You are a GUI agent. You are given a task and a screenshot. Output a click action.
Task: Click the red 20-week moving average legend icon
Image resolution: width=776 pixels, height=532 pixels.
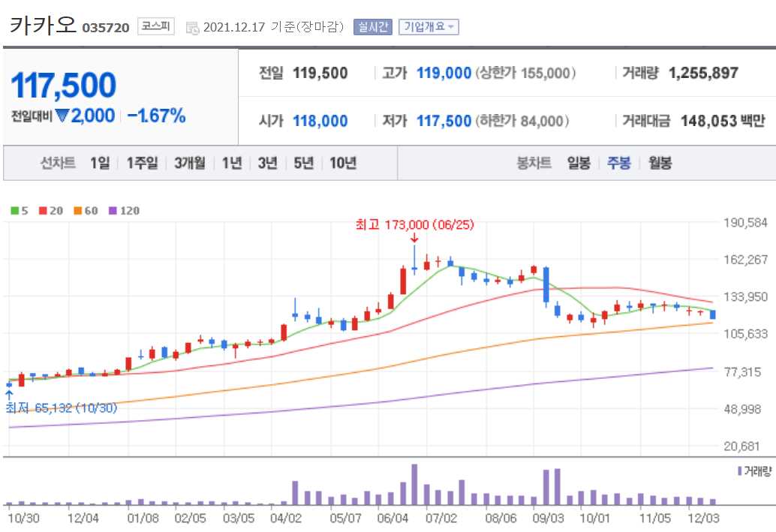click(x=42, y=210)
